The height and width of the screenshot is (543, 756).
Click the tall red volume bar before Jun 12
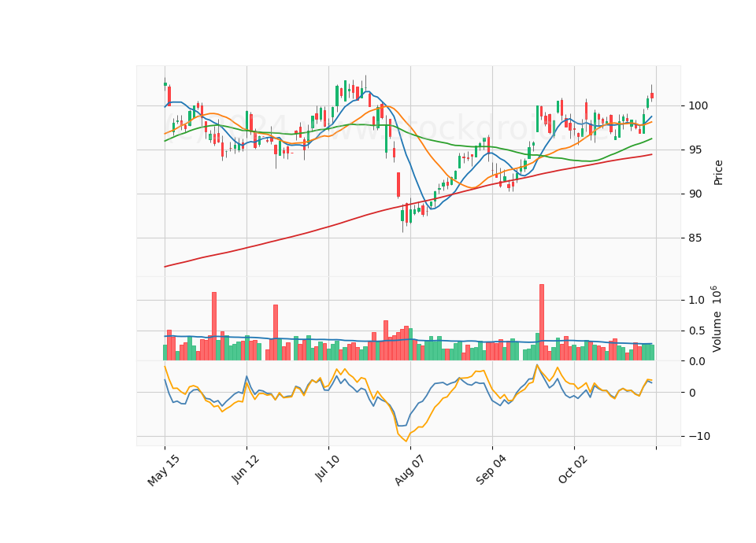pyautogui.click(x=214, y=326)
